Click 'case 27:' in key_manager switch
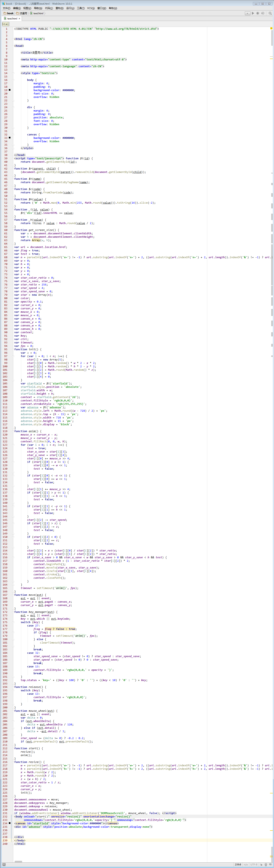Viewport: 274px width, 868px height. [x=33, y=626]
